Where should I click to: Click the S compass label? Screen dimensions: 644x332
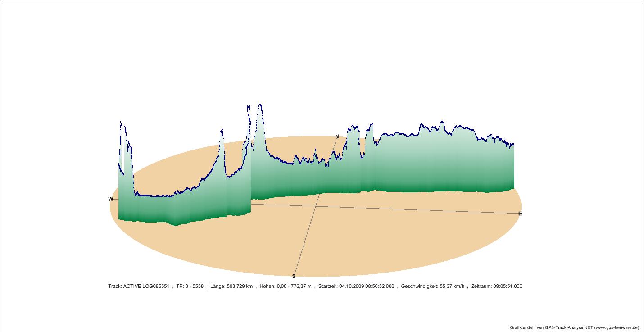pos(294,276)
